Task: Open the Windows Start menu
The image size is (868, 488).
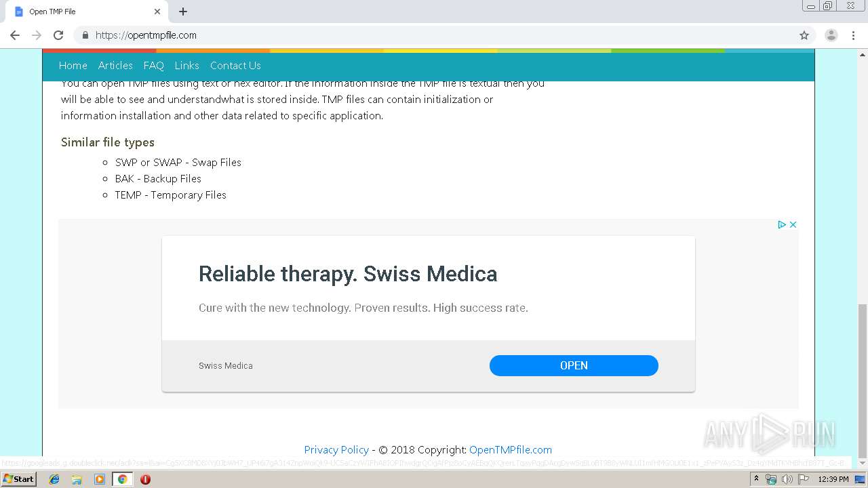Action: point(18,479)
